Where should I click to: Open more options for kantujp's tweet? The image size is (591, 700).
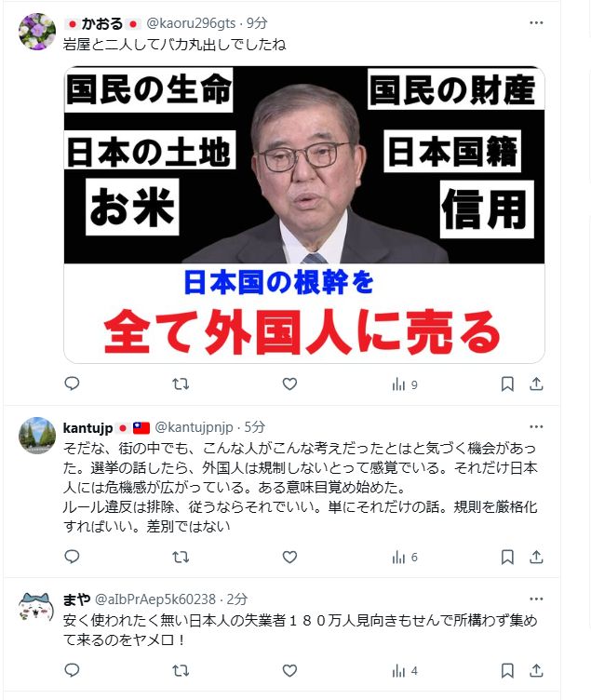536,426
